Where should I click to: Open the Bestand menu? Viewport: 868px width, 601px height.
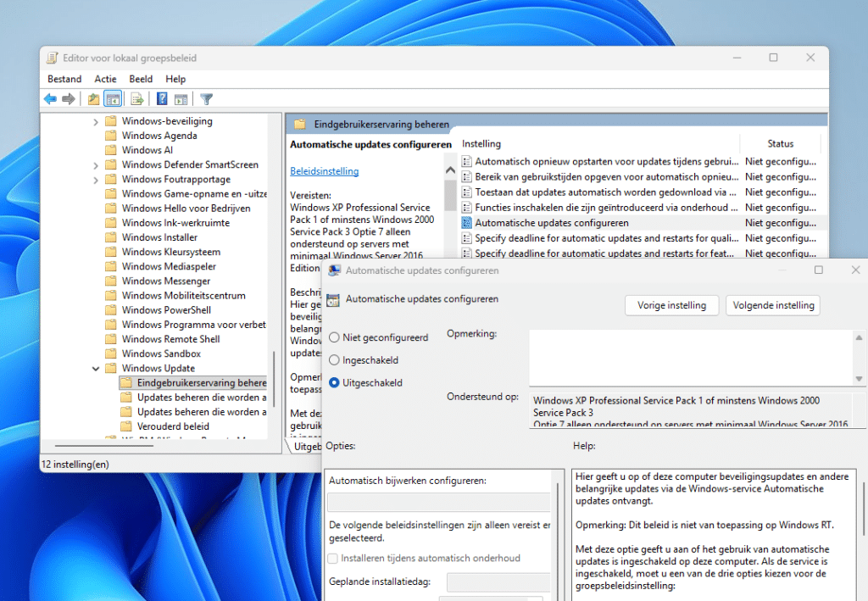click(x=64, y=78)
